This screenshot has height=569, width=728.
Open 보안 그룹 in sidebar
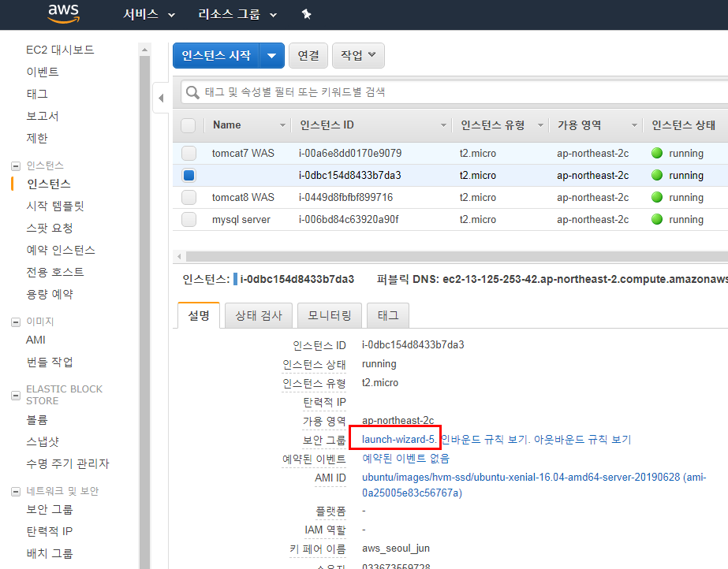(49, 510)
